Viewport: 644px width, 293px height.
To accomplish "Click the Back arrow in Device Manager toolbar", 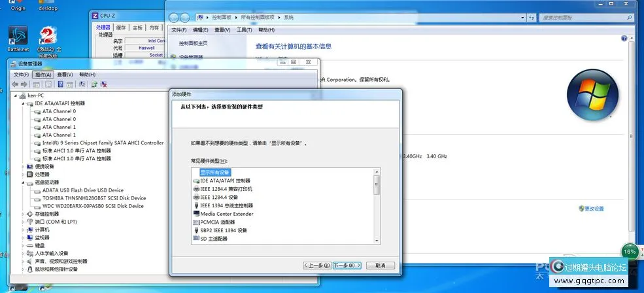I will (15, 84).
